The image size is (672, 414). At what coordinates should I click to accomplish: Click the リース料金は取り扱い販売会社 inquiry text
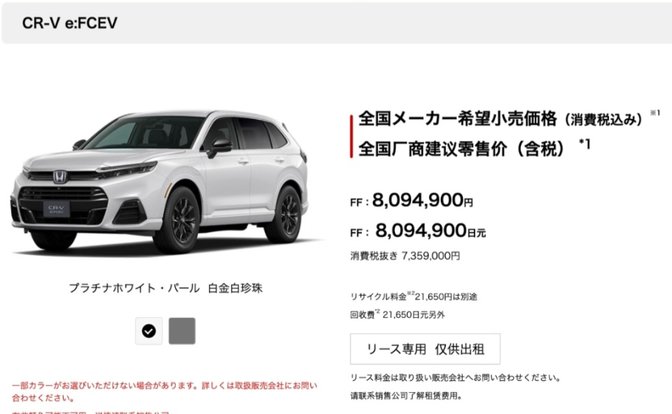pyautogui.click(x=456, y=378)
